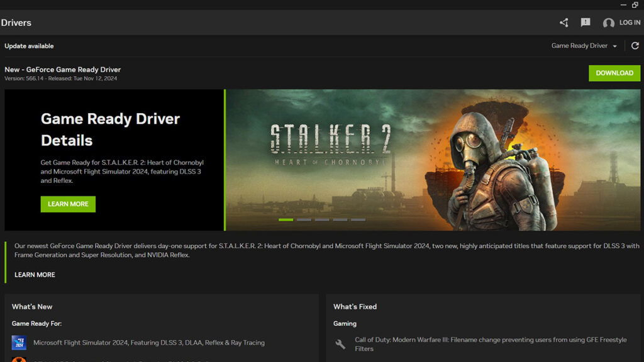Viewport: 644px width, 362px height.
Task: Click the version 566.14 release text
Action: (61, 79)
